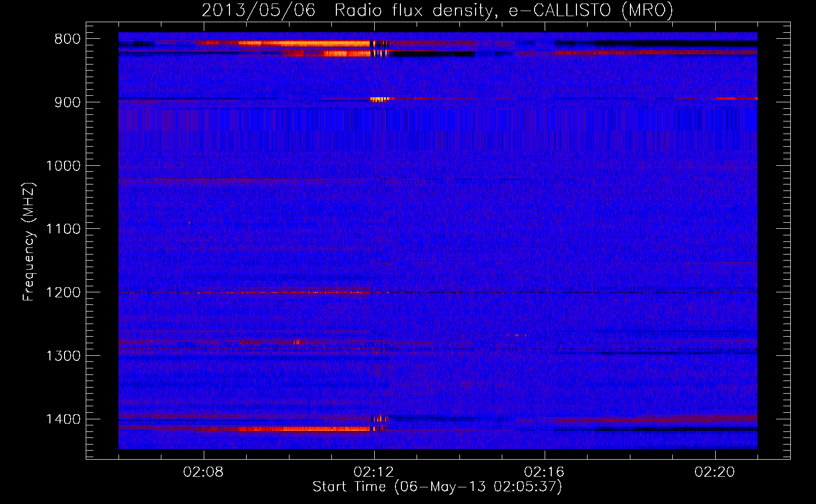The image size is (816, 504).
Task: Click the Start Time axis label
Action: 437,487
